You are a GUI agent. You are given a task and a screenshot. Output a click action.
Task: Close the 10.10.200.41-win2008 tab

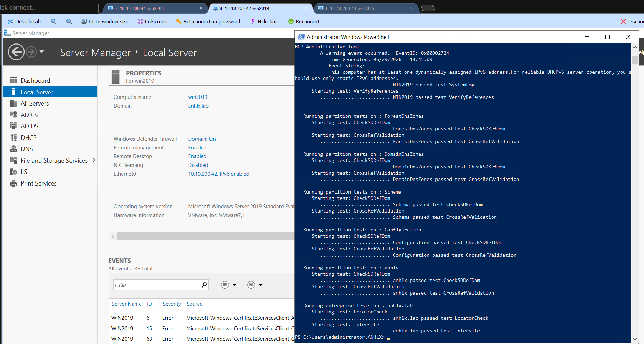click(201, 8)
